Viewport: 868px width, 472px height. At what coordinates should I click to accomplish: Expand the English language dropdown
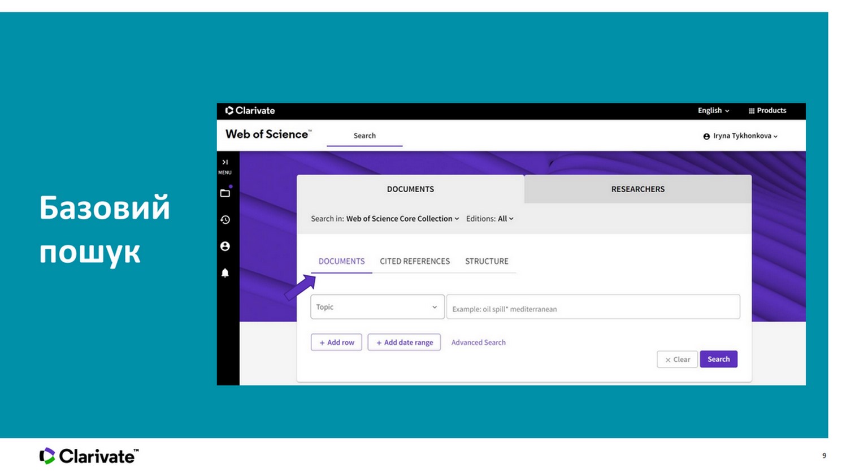coord(713,111)
